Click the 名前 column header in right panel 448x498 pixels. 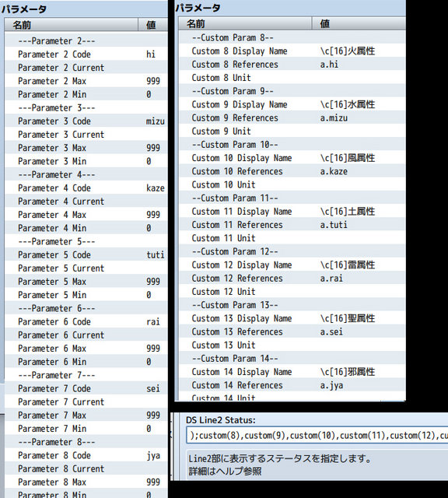[245, 23]
